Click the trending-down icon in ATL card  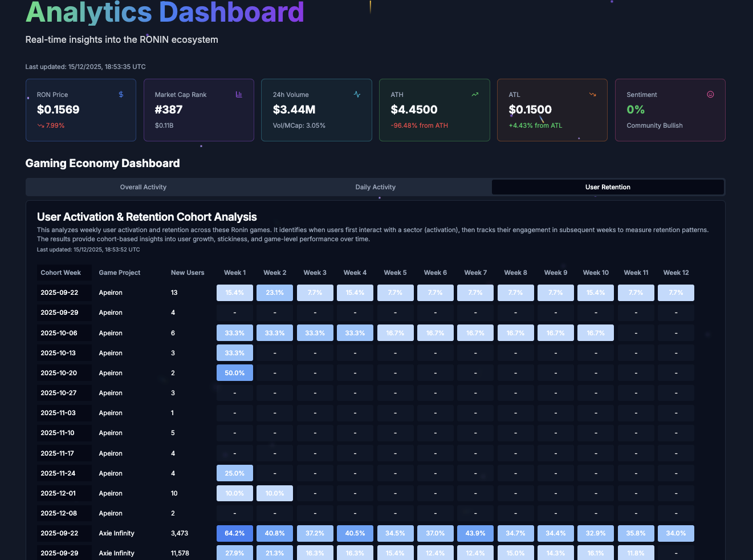[593, 95]
